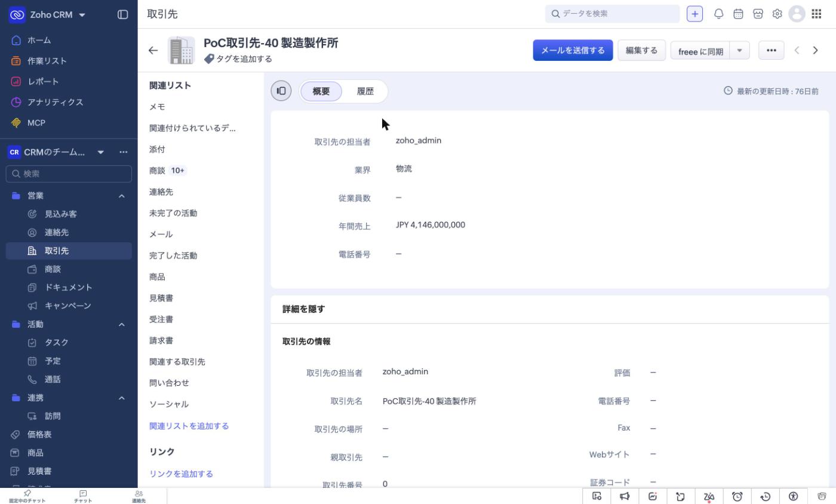Open the CRMのチーム team dropdown arrow
Image resolution: width=836 pixels, height=504 pixels.
point(100,152)
